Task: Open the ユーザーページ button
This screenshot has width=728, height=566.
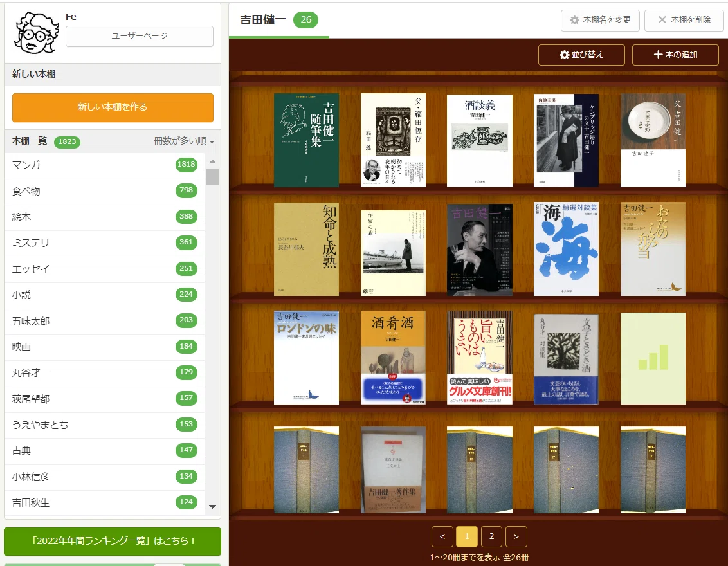Action: 140,36
